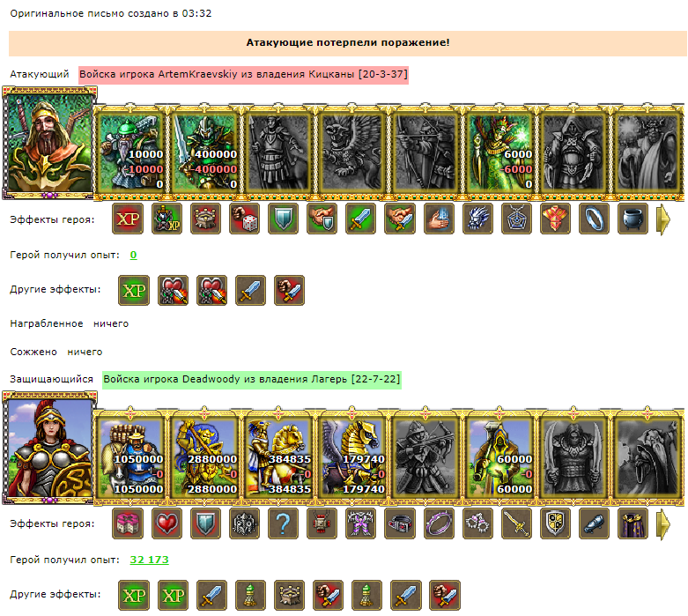Viewport: 688px width, 616px height.
Task: Click pink castle effect icon for defender
Action: click(x=128, y=523)
